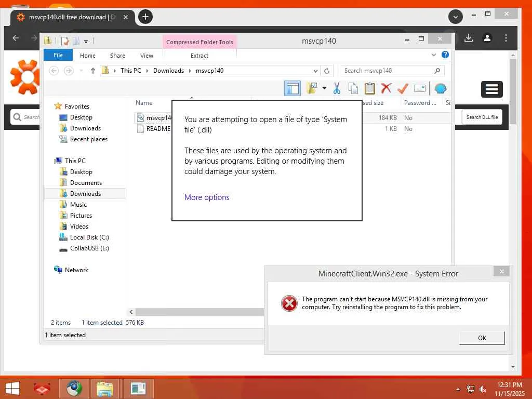Select Desktop under Favorites

tap(81, 117)
